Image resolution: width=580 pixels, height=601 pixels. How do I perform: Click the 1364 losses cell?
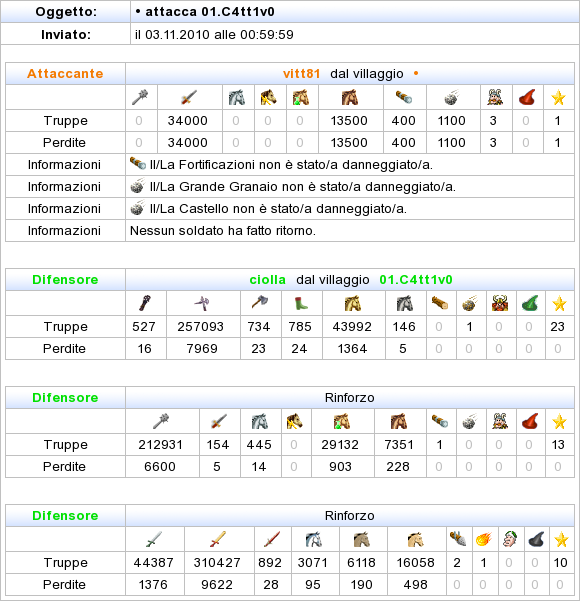[352, 348]
